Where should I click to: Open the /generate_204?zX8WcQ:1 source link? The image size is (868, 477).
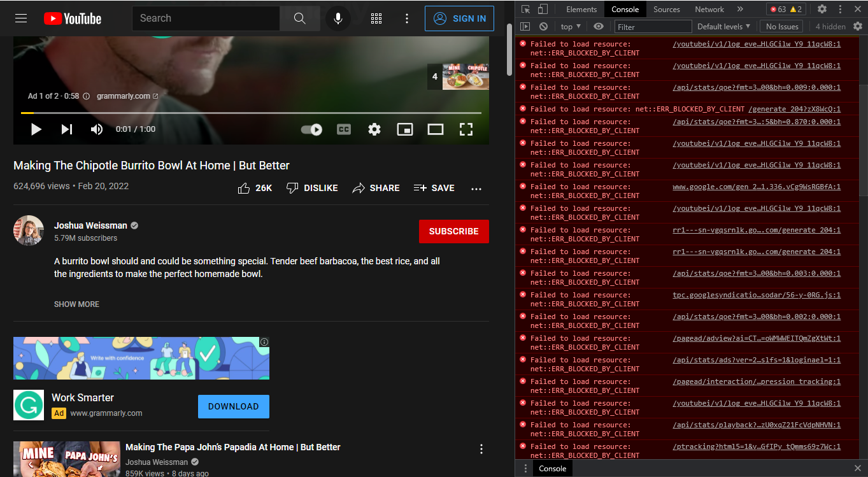795,109
